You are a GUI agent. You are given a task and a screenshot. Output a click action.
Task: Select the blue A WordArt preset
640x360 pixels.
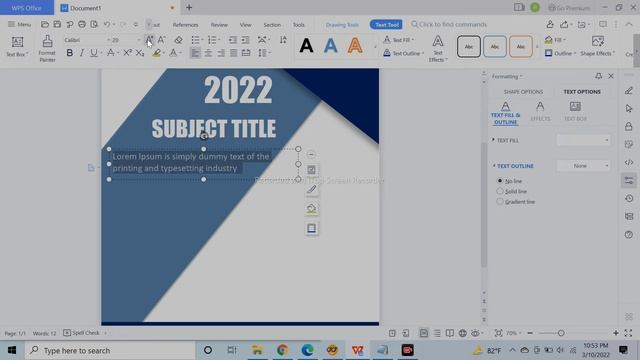coord(331,46)
